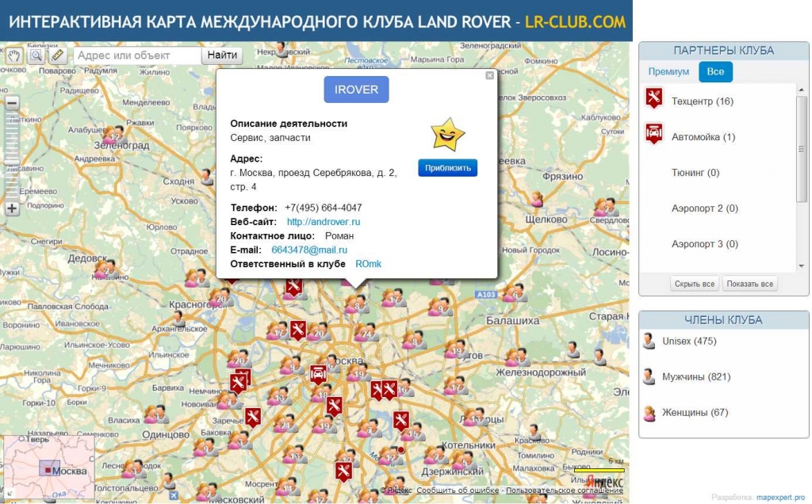Click the member marker near Красково
Image resolution: width=812 pixels, height=504 pixels.
pyautogui.click(x=534, y=433)
